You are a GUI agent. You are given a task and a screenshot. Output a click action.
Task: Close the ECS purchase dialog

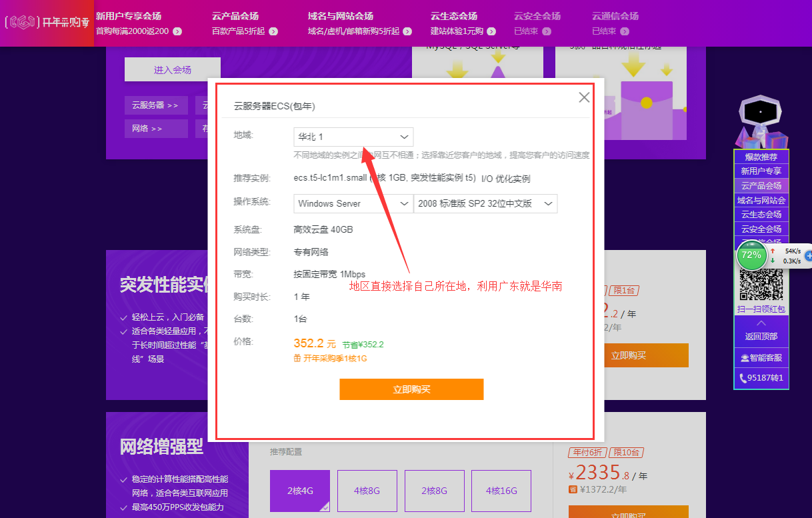[584, 97]
